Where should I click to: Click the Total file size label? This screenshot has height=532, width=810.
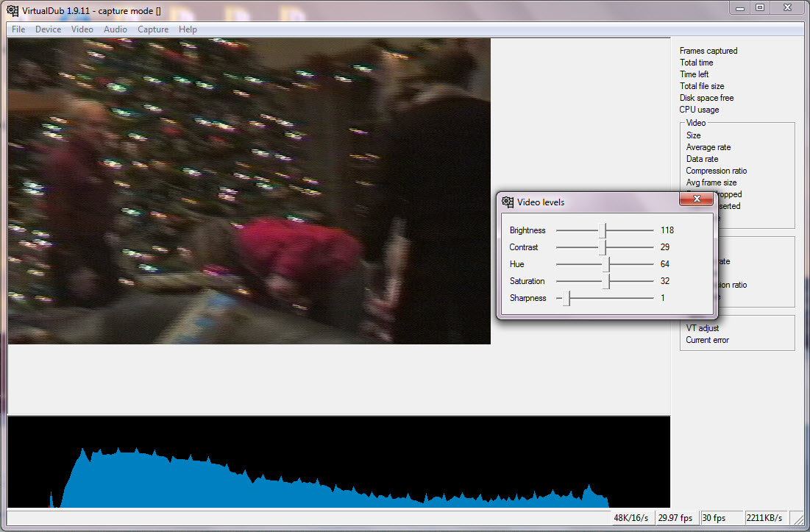click(x=702, y=86)
